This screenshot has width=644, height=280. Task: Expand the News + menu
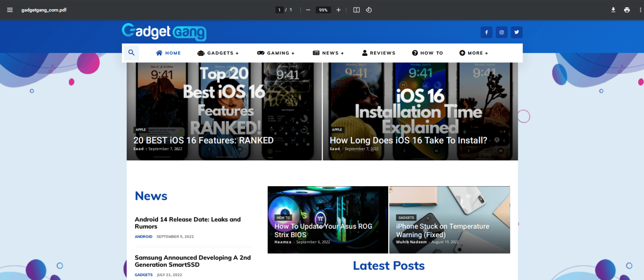tap(328, 53)
